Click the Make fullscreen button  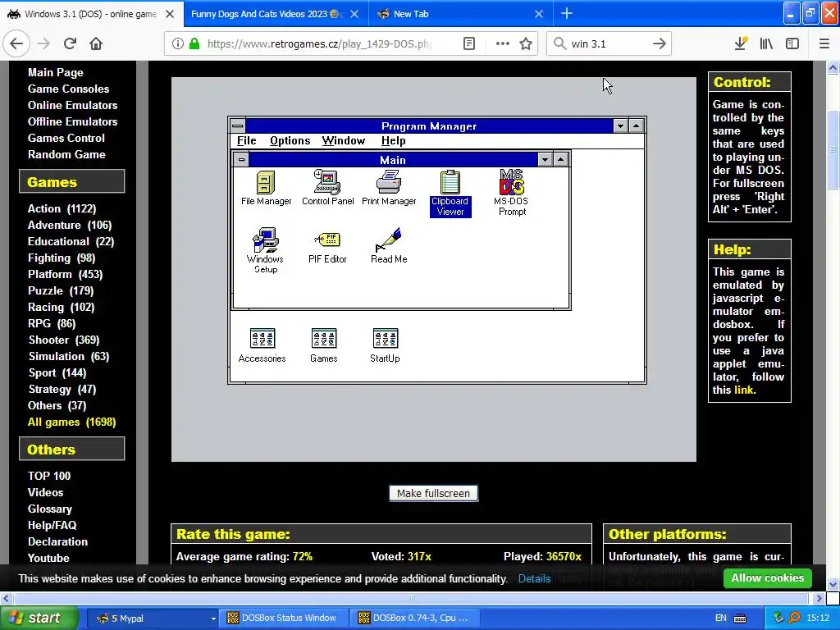(433, 493)
